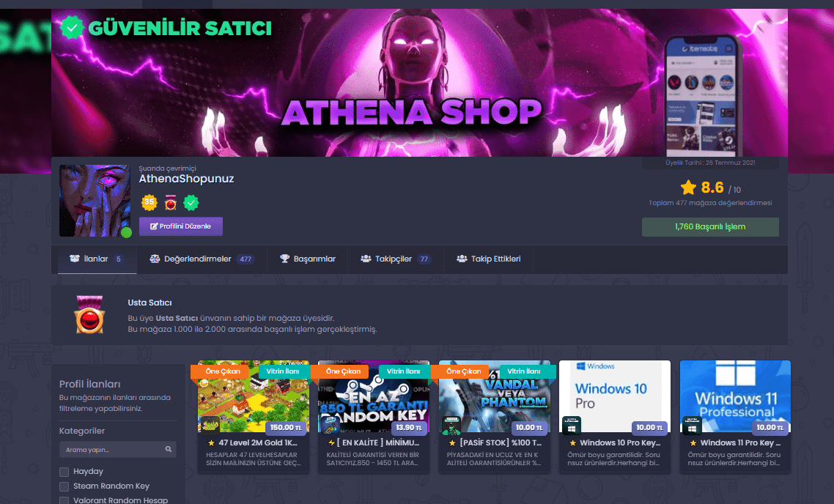
Task: Tick the Hayday category checkbox
Action: point(64,472)
